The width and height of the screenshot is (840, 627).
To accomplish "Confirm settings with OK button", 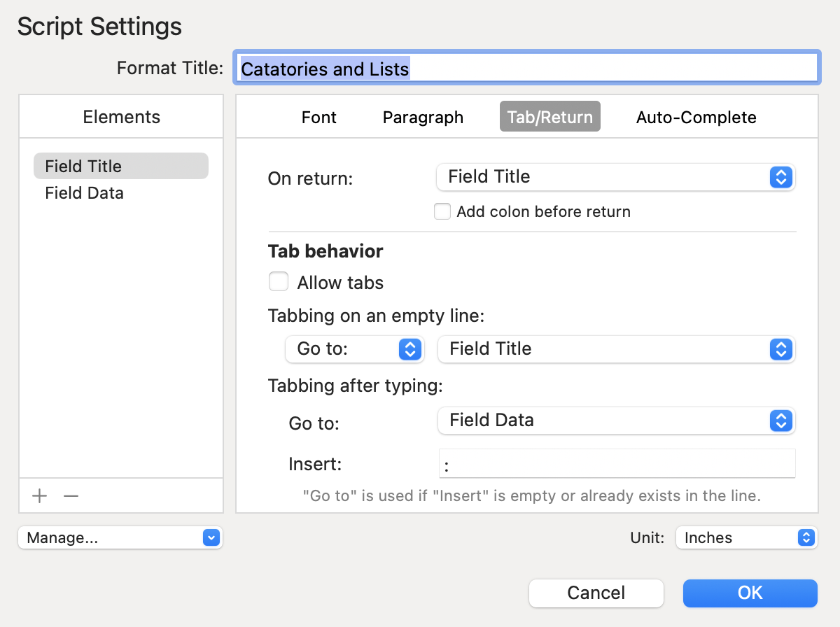I will coord(750,593).
